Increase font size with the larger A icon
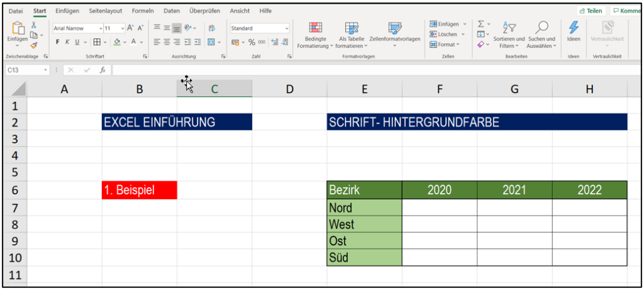 coord(130,28)
